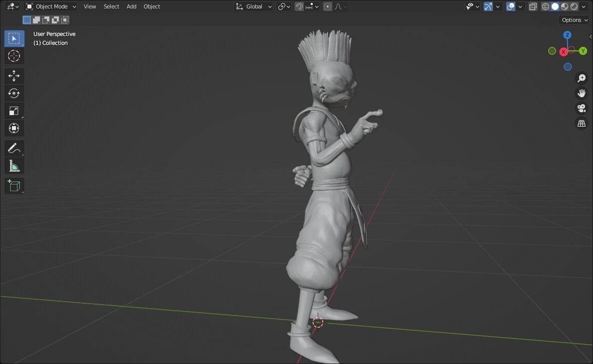Click the Pan hand viewport icon
The image size is (593, 364).
click(x=581, y=93)
